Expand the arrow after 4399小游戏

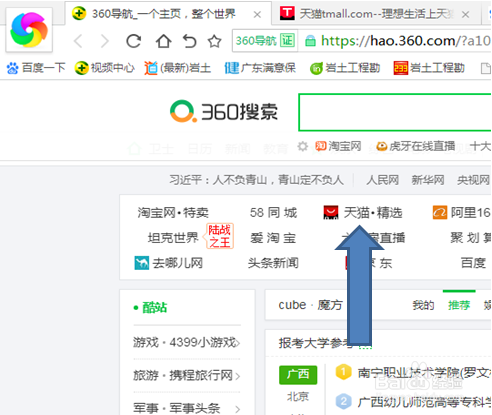[x=238, y=343]
